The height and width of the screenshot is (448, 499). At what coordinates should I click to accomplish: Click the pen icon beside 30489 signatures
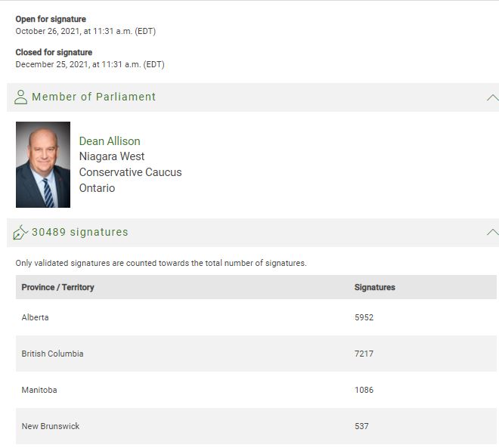(x=20, y=232)
